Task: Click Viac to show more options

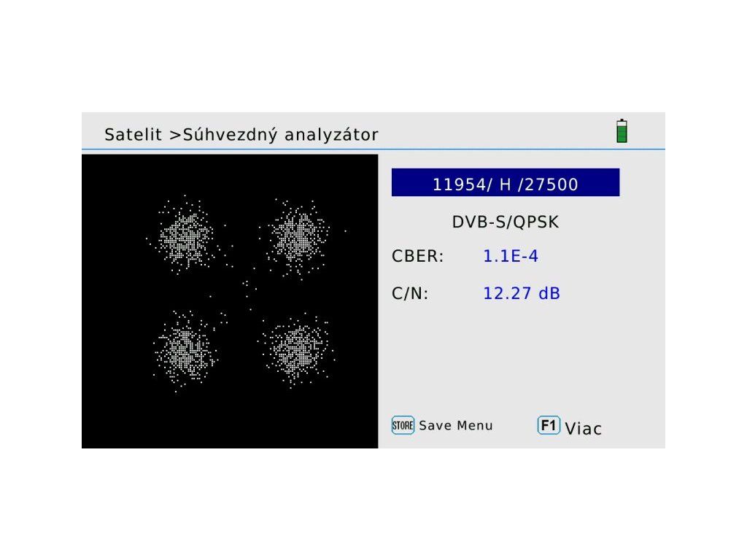Action: 583,429
